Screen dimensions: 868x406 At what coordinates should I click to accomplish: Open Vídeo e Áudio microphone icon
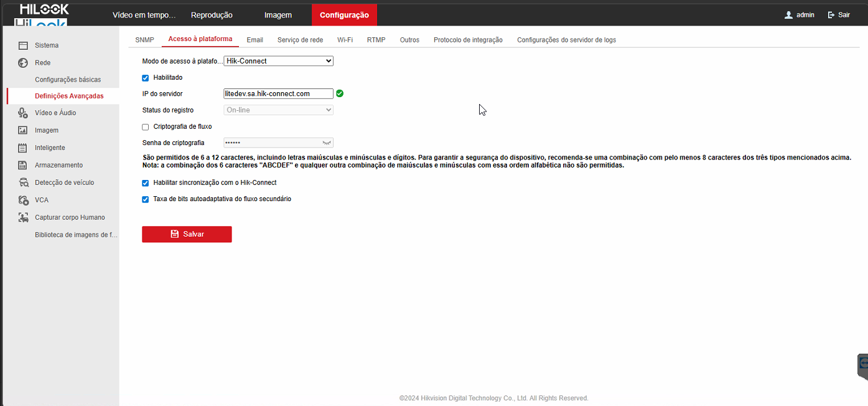pyautogui.click(x=23, y=113)
